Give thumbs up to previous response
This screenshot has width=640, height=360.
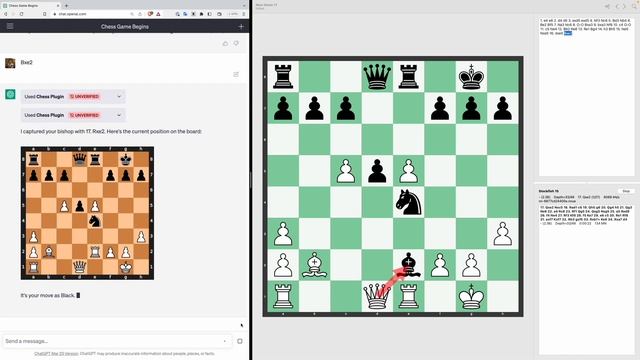225,43
